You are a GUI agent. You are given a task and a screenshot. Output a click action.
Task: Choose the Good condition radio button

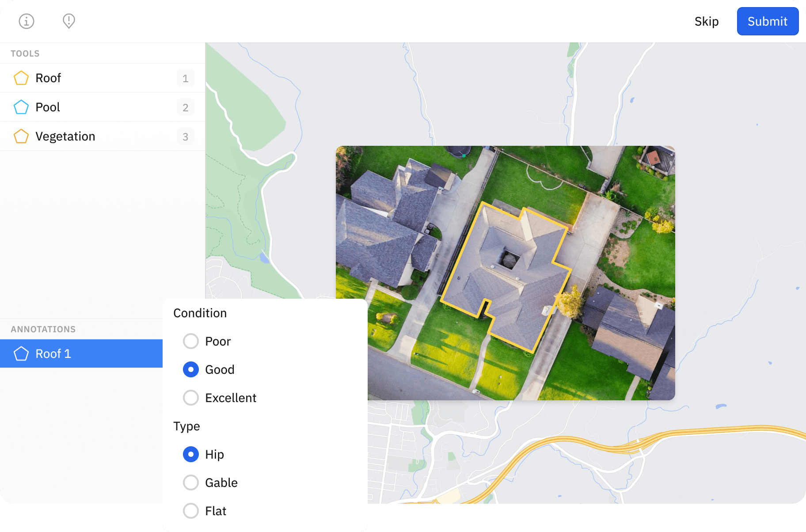tap(191, 369)
